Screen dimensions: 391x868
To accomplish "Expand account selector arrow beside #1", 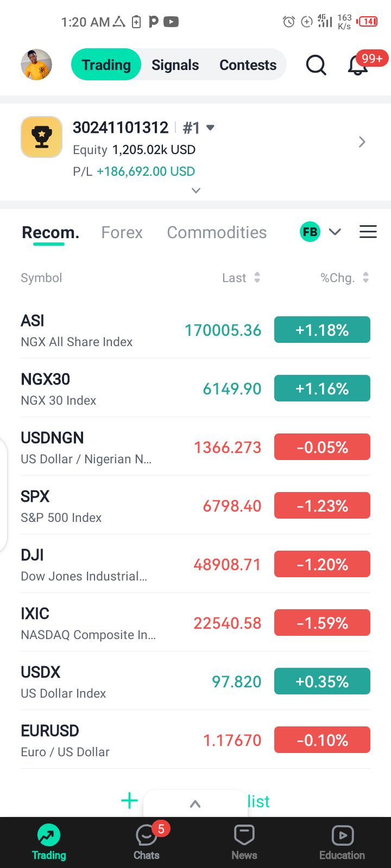I will click(211, 127).
